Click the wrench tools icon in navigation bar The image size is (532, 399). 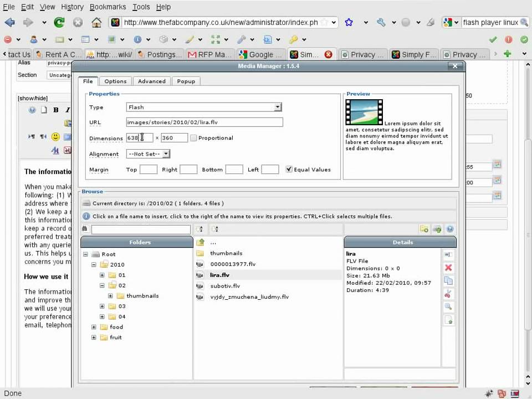pos(381,22)
